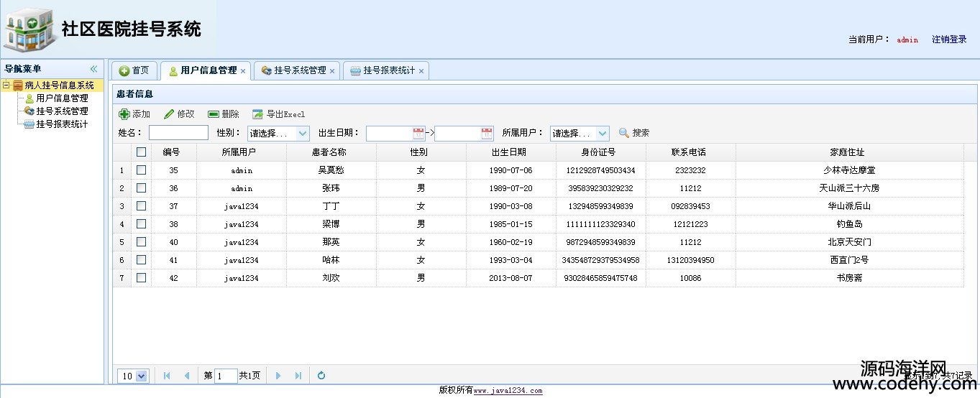This screenshot has width=980, height=398.
Task: Click the 添加 button label
Action: [141, 114]
